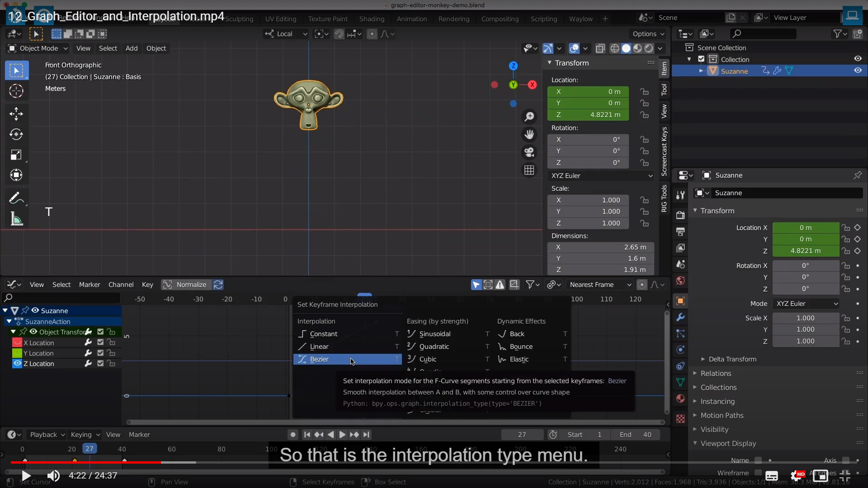868x488 pixels.
Task: Pick the Annotate pencil tool
Action: point(15,198)
